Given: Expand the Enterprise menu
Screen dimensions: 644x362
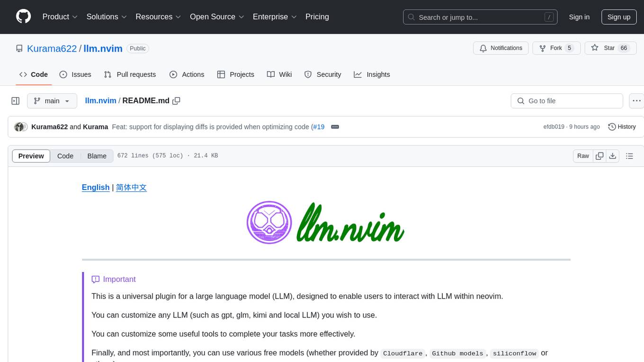Looking at the screenshot, I should click(275, 17).
